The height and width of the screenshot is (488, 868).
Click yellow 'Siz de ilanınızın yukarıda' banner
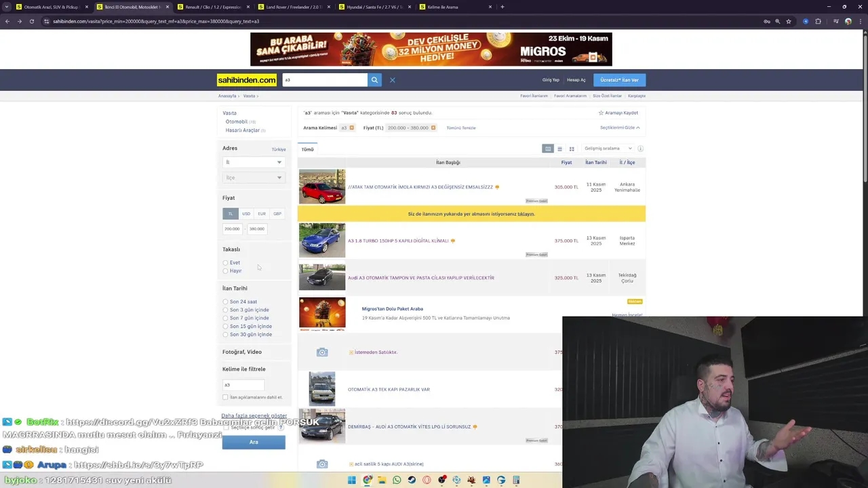tap(471, 213)
